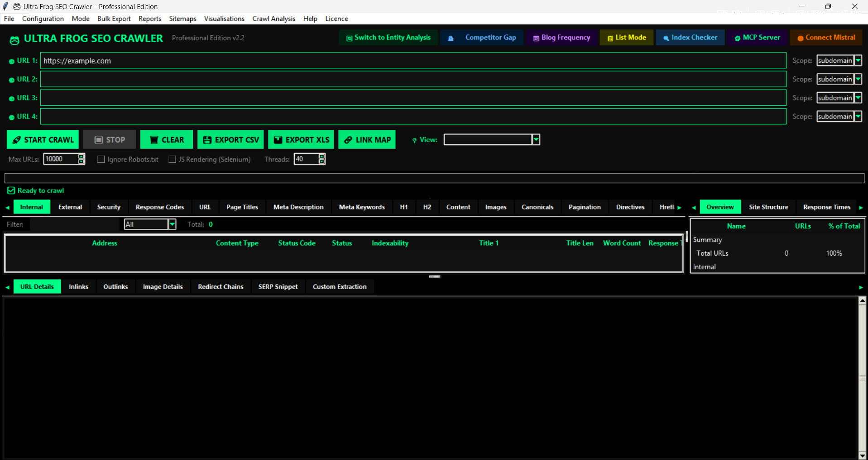Image resolution: width=868 pixels, height=460 pixels.
Task: Click the green dot beside URL 4
Action: (x=12, y=117)
